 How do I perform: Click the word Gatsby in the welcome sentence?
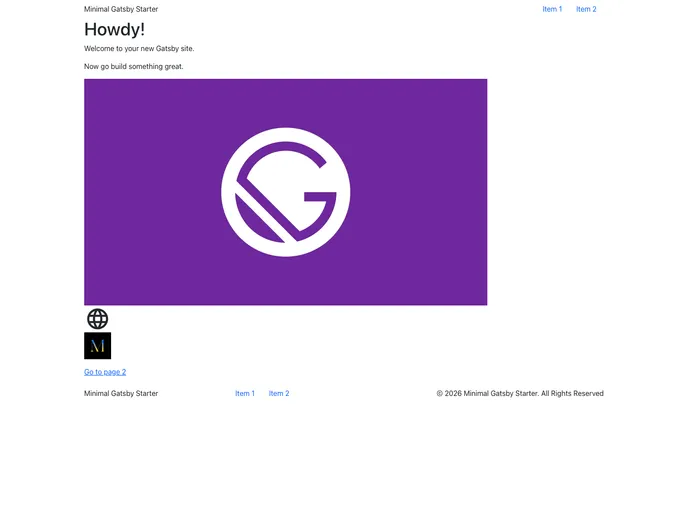[x=167, y=48]
